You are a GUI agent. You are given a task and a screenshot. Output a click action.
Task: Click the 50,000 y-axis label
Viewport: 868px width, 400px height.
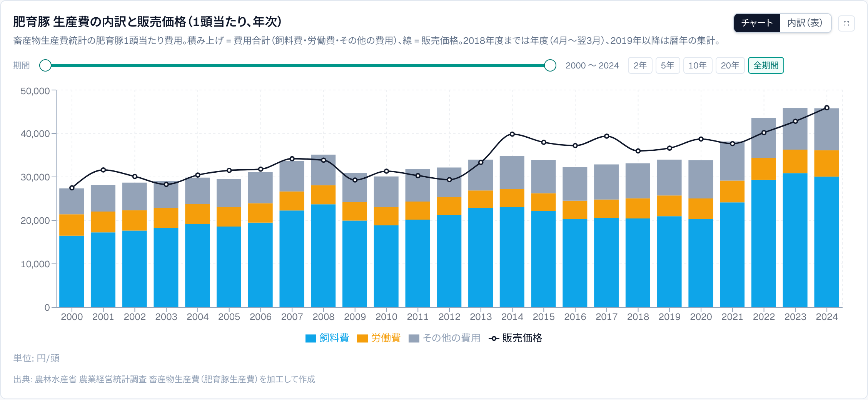coord(35,91)
